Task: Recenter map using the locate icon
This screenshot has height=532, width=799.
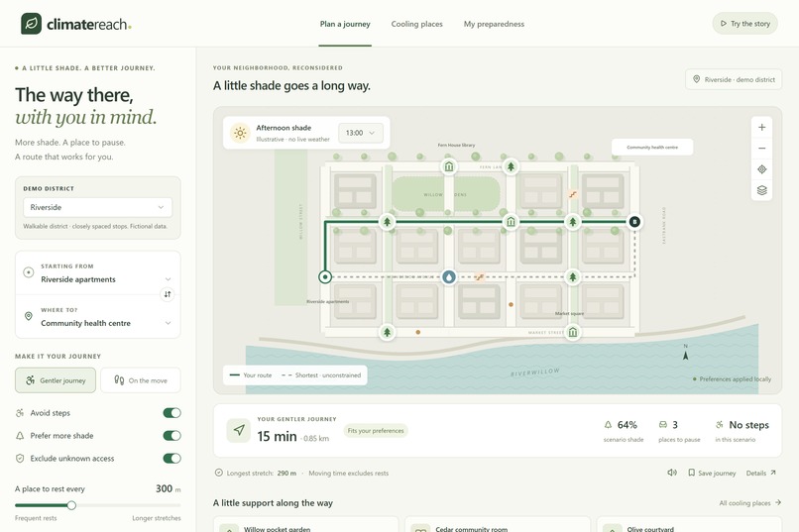Action: pos(761,169)
